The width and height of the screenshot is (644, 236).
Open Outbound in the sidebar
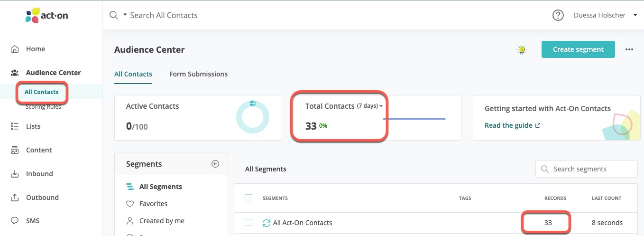click(x=42, y=198)
